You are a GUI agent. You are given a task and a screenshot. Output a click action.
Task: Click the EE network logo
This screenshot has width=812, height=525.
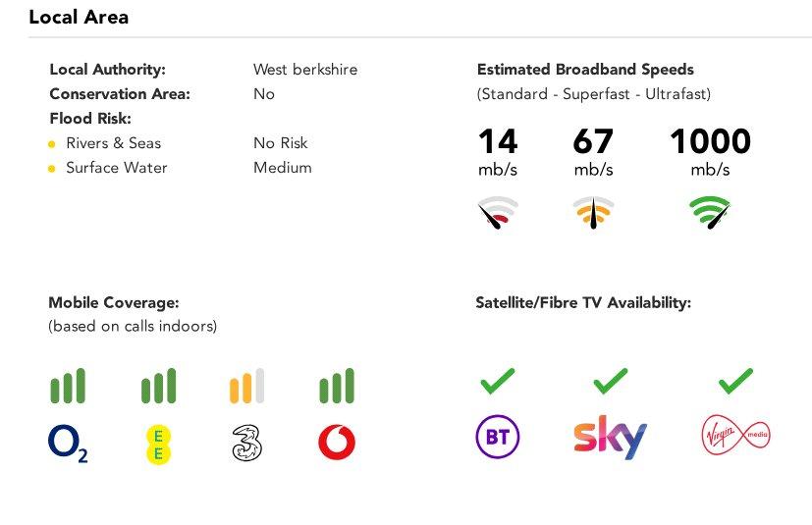pyautogui.click(x=158, y=445)
